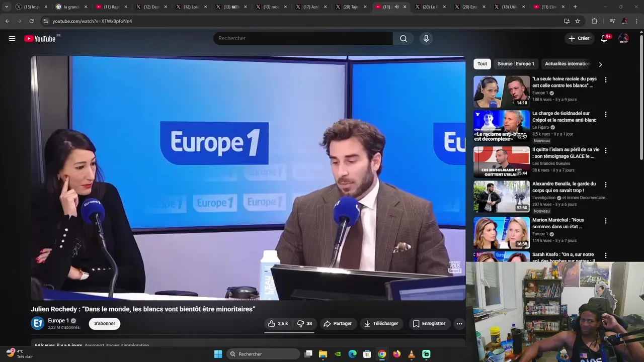Click the Télécharger download button

[381, 324]
